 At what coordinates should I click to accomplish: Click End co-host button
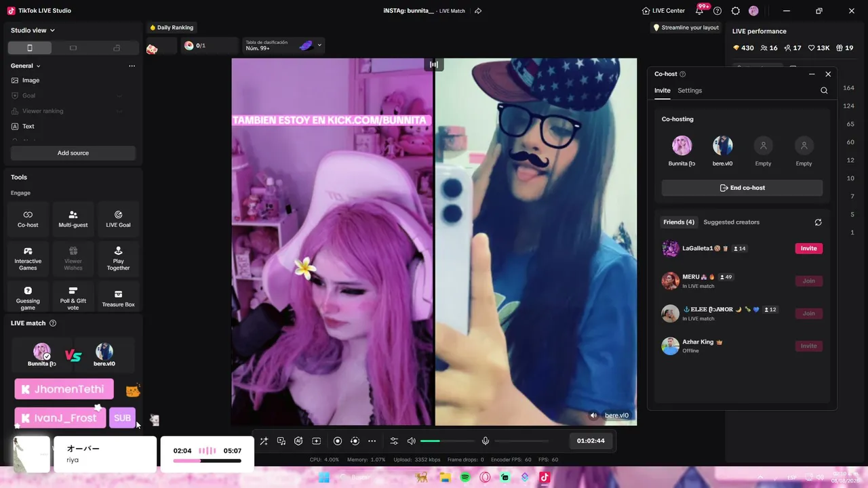[742, 188]
